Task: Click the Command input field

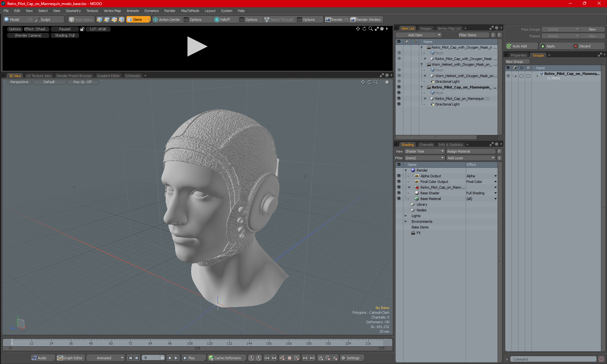Action: pyautogui.click(x=554, y=359)
